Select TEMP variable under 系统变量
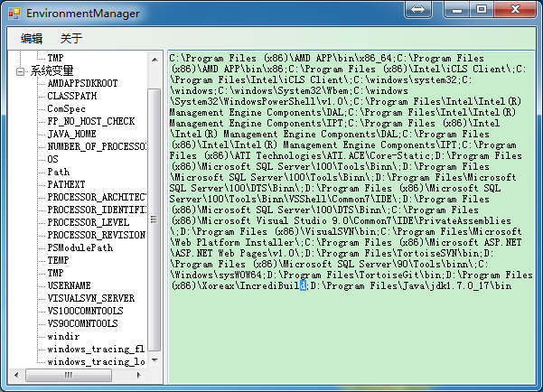 tap(58, 260)
